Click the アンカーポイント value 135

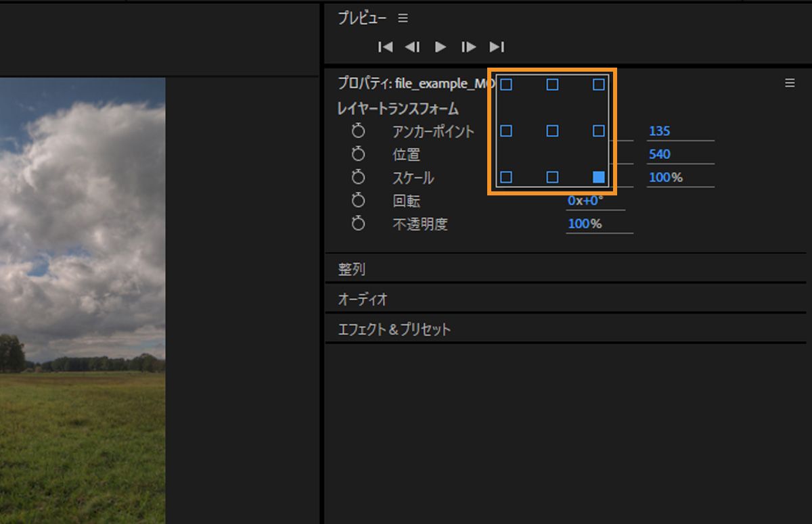click(x=659, y=130)
